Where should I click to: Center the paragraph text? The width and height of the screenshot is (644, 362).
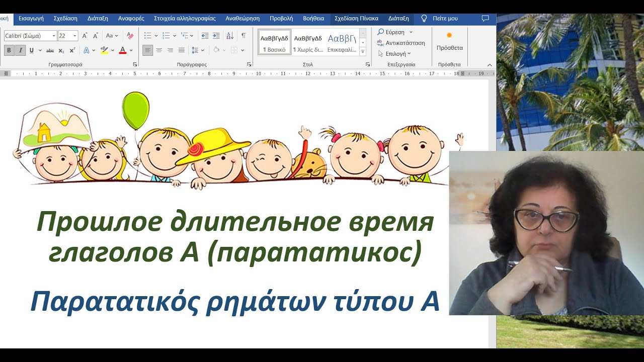tap(159, 50)
